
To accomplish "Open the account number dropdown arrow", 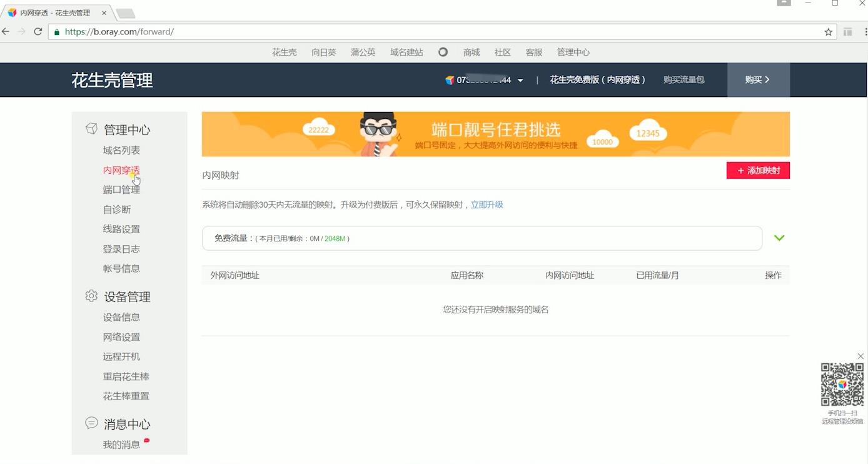I will 520,81.
